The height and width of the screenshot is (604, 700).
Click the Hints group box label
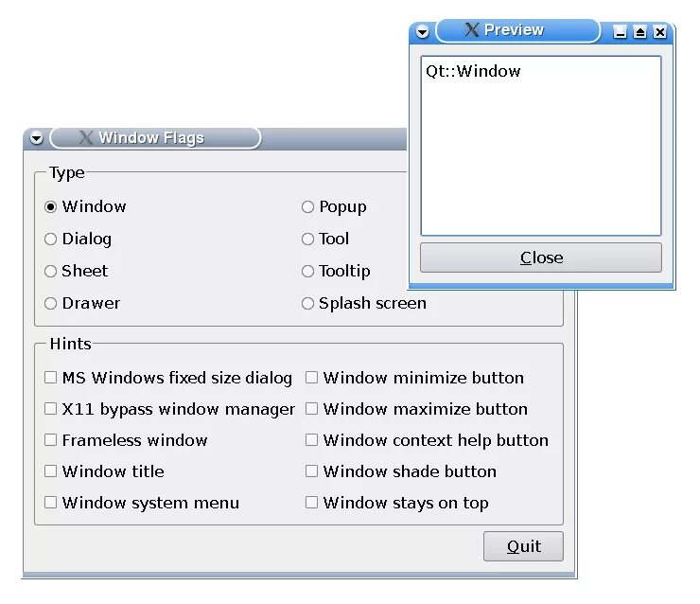(x=71, y=344)
